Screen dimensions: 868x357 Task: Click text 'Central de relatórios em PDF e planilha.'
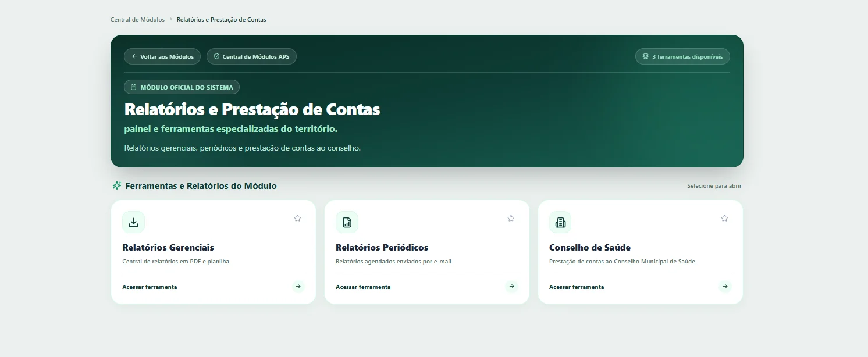176,262
